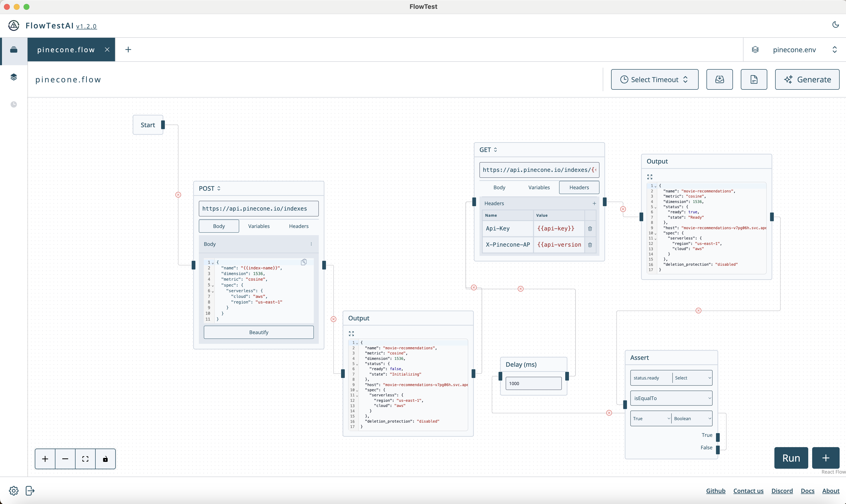Click the Beautify button
The width and height of the screenshot is (846, 504).
click(258, 332)
